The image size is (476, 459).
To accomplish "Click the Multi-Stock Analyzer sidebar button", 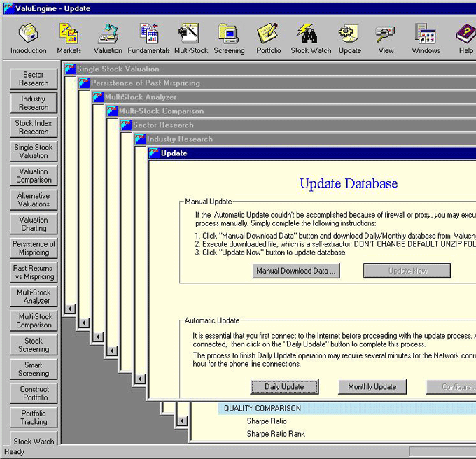I will [34, 297].
